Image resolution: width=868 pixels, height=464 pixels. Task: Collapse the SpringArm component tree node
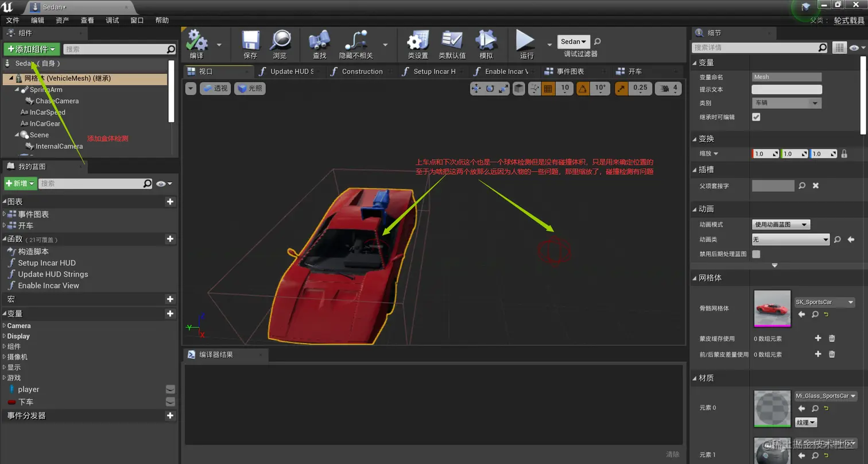[x=17, y=90]
